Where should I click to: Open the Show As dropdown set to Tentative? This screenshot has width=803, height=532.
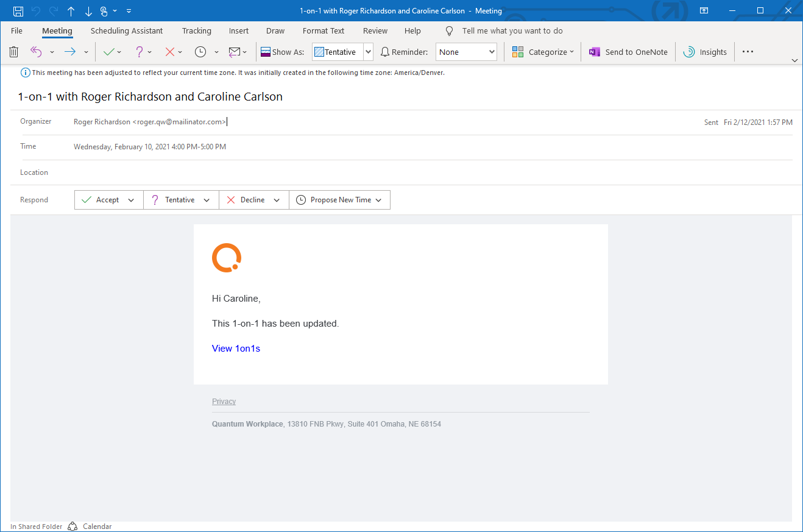[368, 52]
